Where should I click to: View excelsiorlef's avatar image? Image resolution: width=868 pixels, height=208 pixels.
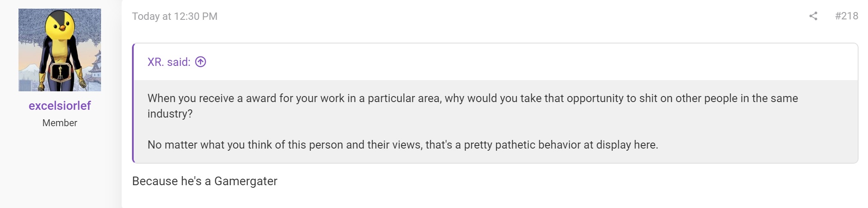click(60, 50)
